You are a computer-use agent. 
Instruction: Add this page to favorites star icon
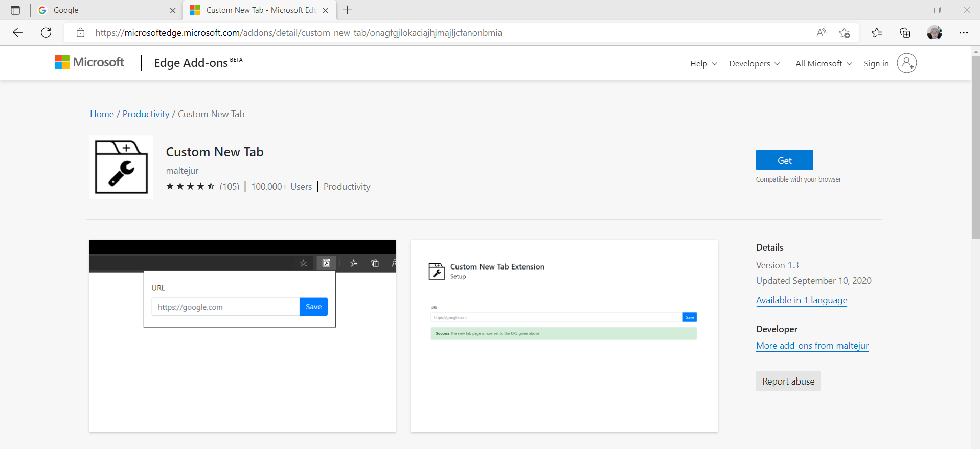(x=845, y=33)
